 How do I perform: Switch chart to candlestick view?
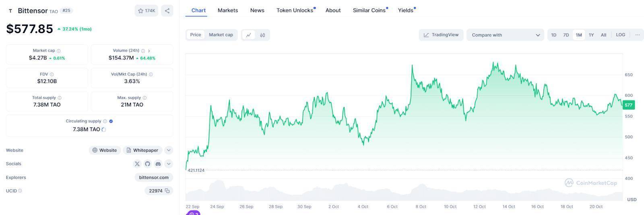[x=262, y=35]
